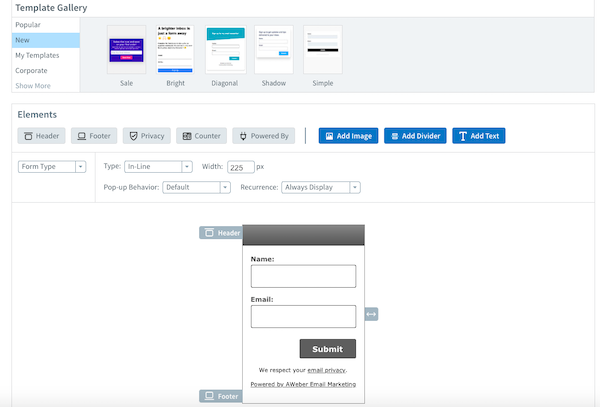Click Add Image button
Image resolution: width=600 pixels, height=407 pixels.
pos(348,135)
